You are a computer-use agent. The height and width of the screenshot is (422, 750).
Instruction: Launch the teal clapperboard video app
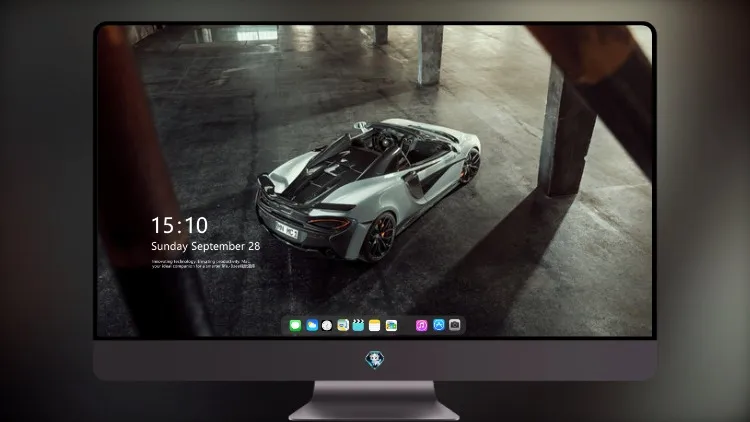pyautogui.click(x=358, y=325)
